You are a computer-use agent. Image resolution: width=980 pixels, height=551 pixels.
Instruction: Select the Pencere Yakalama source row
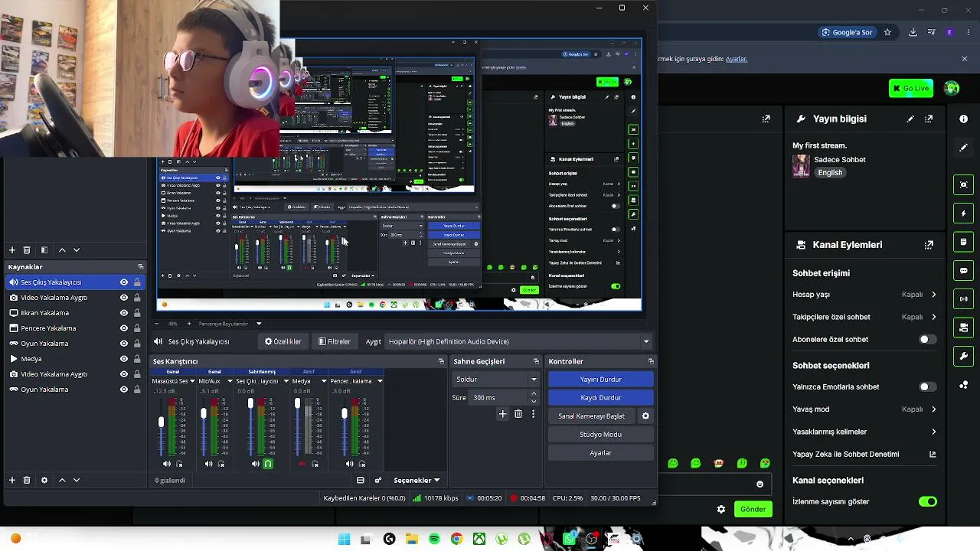(75, 328)
